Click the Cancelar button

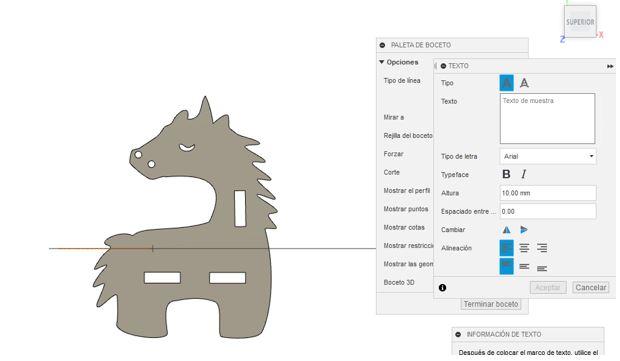pyautogui.click(x=591, y=287)
